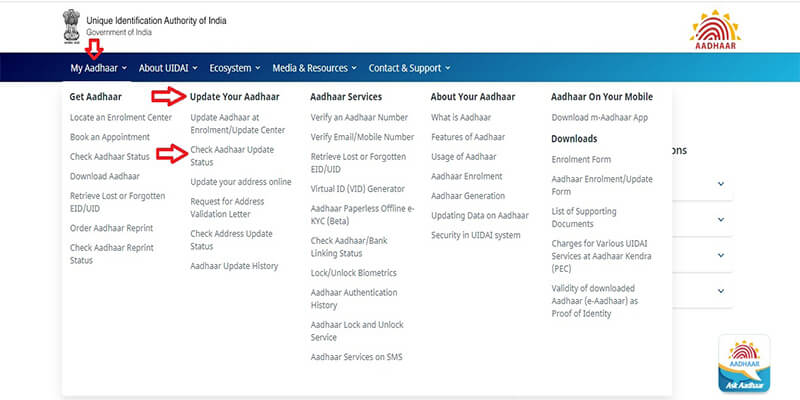The width and height of the screenshot is (800, 400).
Task: Open Aadhaar Authentication History
Action: point(354,298)
